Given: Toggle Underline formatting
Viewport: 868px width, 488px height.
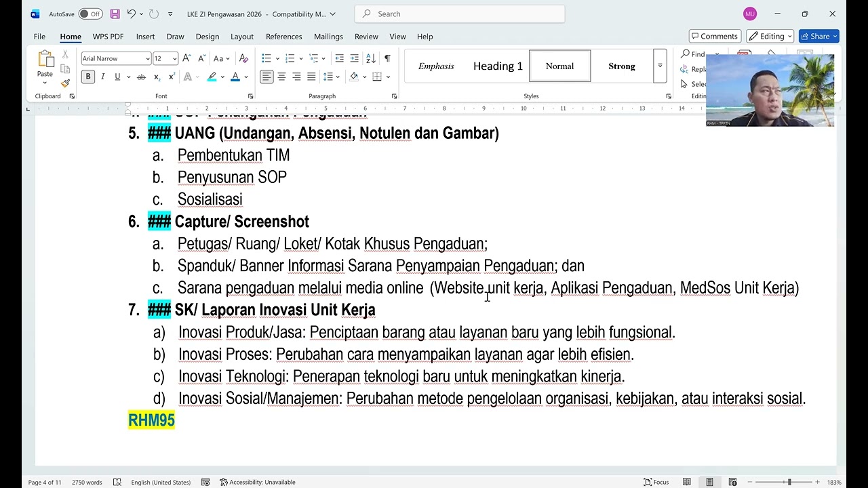Looking at the screenshot, I should point(117,77).
